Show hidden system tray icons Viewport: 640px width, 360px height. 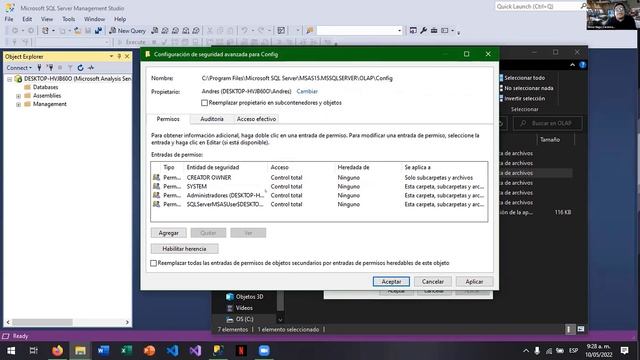pyautogui.click(x=526, y=351)
